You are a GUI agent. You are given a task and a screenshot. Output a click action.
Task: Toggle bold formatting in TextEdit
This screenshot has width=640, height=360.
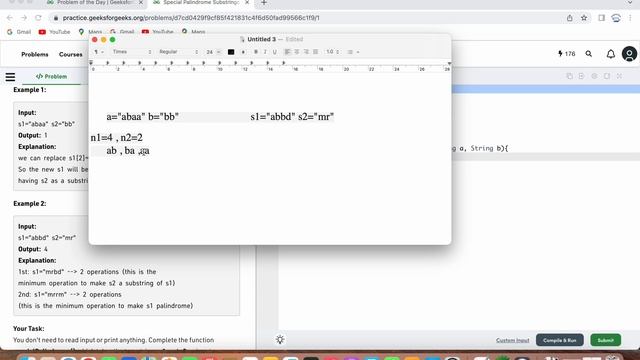click(x=256, y=52)
